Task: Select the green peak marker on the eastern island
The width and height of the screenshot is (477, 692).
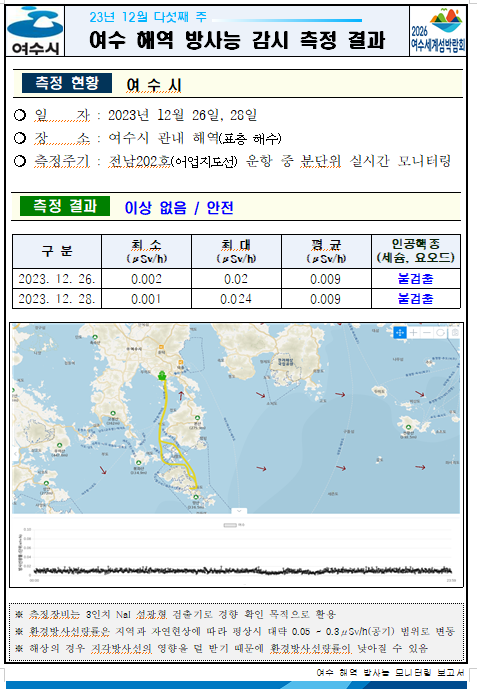Action: [409, 427]
